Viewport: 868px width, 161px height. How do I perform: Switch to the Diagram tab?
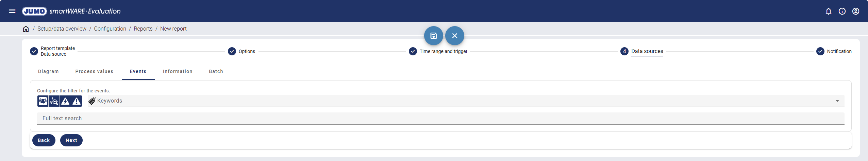click(x=48, y=71)
